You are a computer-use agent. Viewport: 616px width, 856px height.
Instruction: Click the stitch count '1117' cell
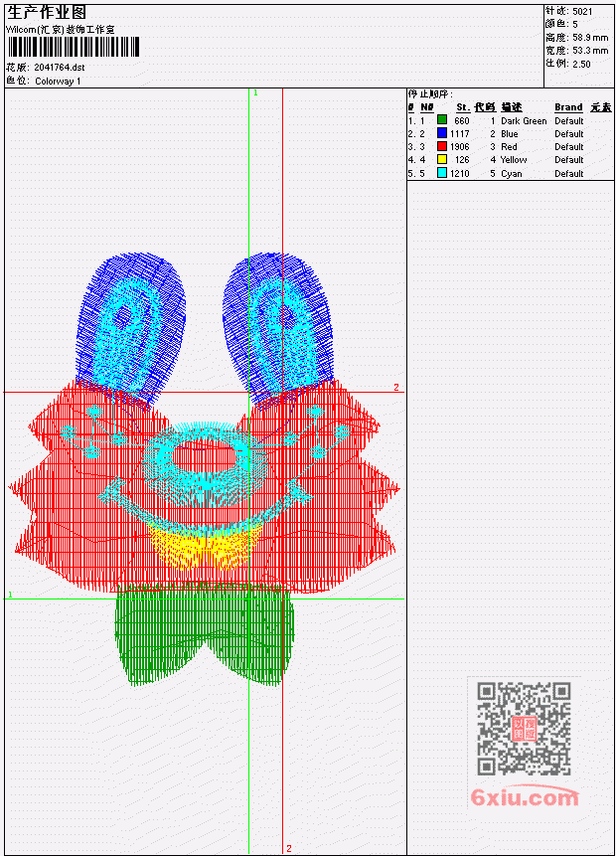[459, 134]
